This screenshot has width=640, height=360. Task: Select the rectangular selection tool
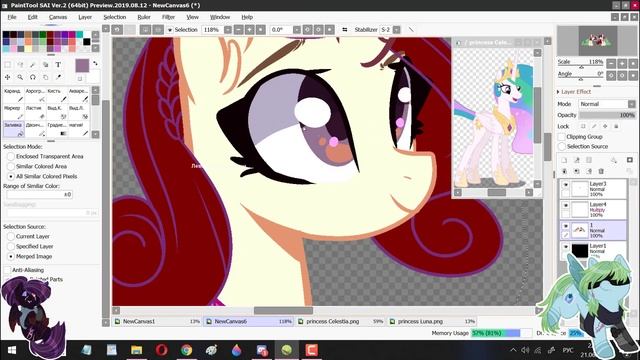pyautogui.click(x=8, y=64)
